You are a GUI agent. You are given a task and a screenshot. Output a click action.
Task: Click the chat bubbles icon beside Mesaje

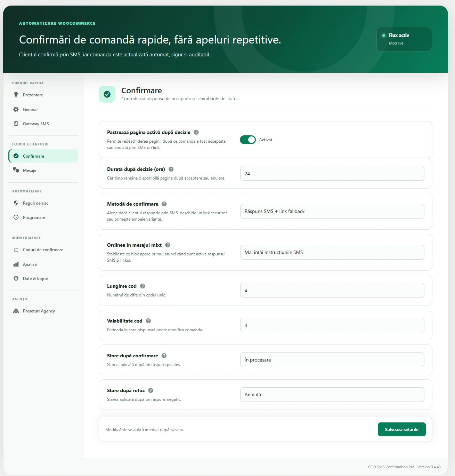click(x=16, y=170)
